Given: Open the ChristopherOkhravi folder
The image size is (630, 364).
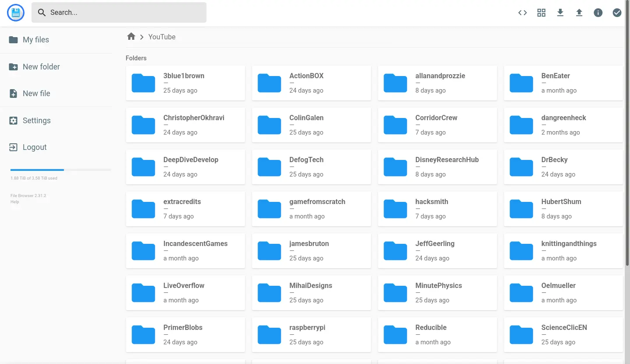Looking at the screenshot, I should [x=185, y=125].
